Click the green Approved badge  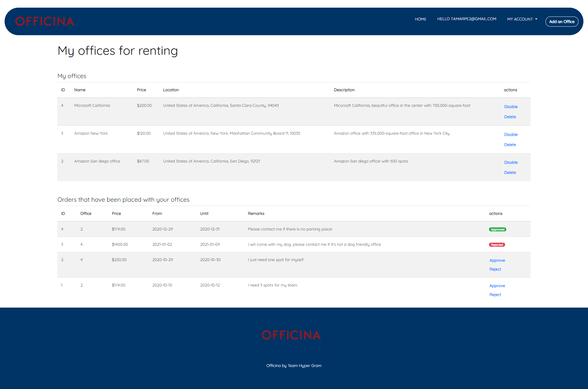pyautogui.click(x=497, y=230)
